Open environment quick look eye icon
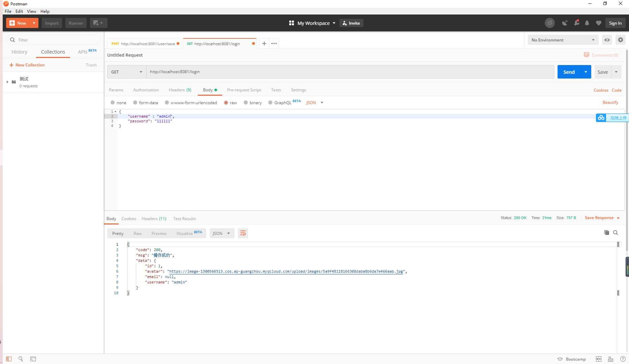This screenshot has width=629, height=364. 607,40
